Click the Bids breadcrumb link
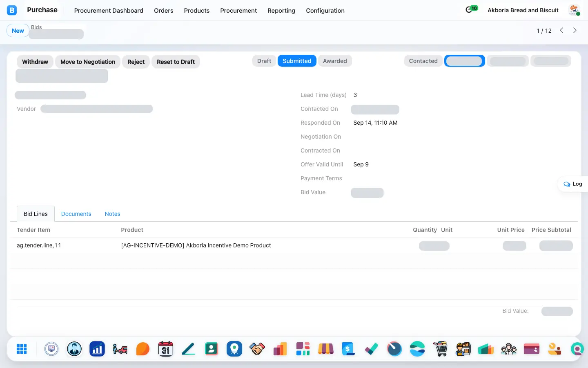This screenshot has width=588, height=368. click(x=36, y=27)
